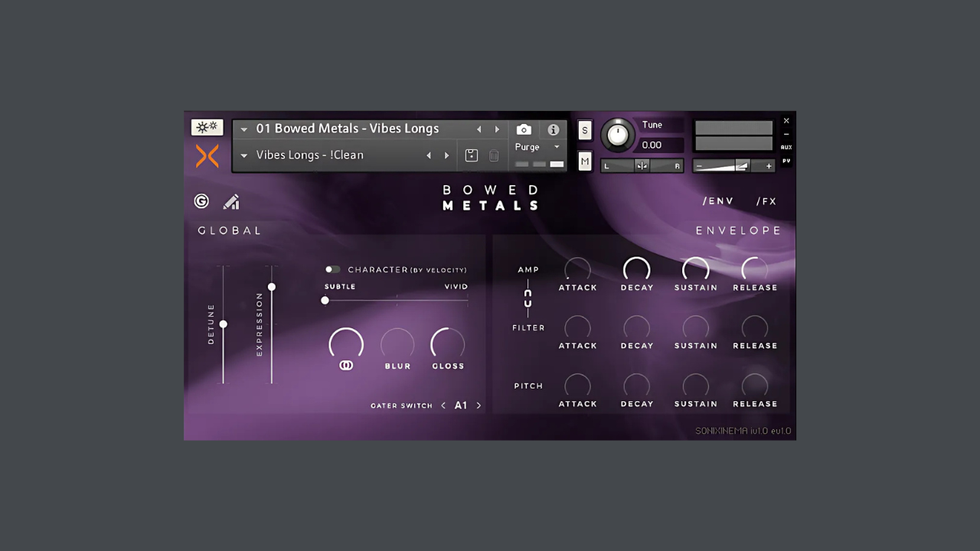Click the stereo width rings icon

click(x=346, y=366)
